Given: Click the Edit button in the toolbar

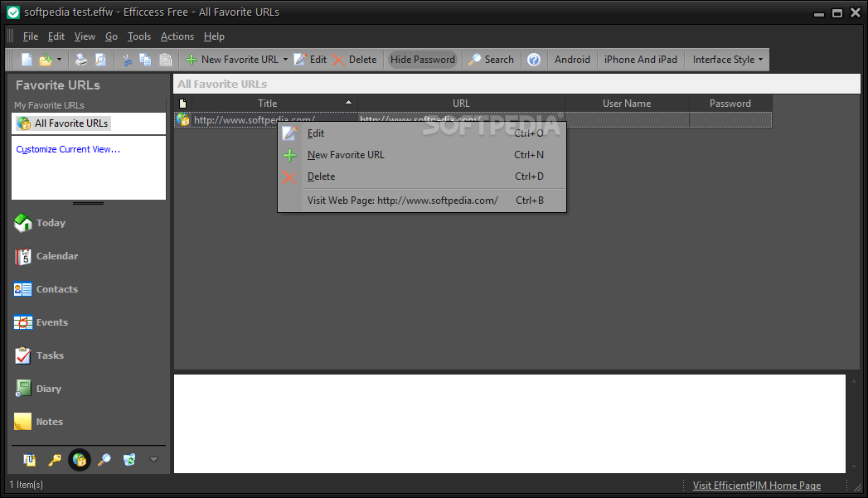Looking at the screenshot, I should [x=311, y=59].
